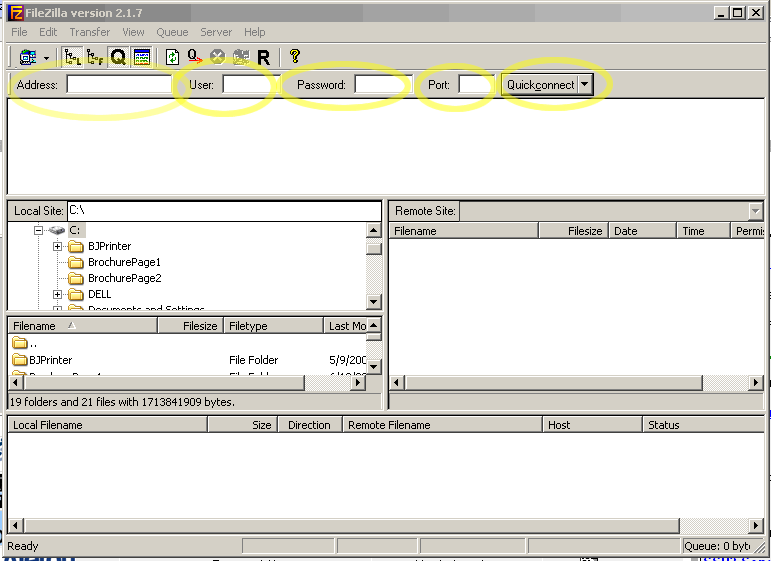771x561 pixels.
Task: Click the local tree scrollbar up arrow
Action: (x=374, y=231)
